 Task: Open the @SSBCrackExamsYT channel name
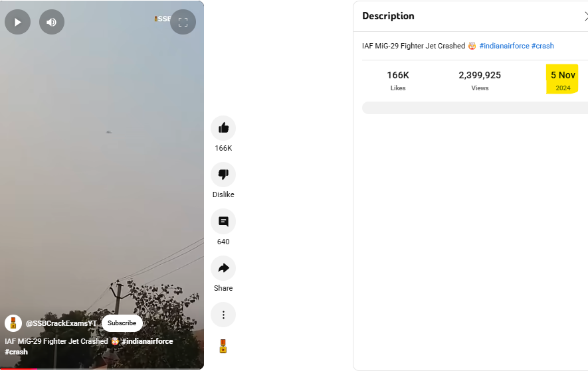click(x=61, y=323)
